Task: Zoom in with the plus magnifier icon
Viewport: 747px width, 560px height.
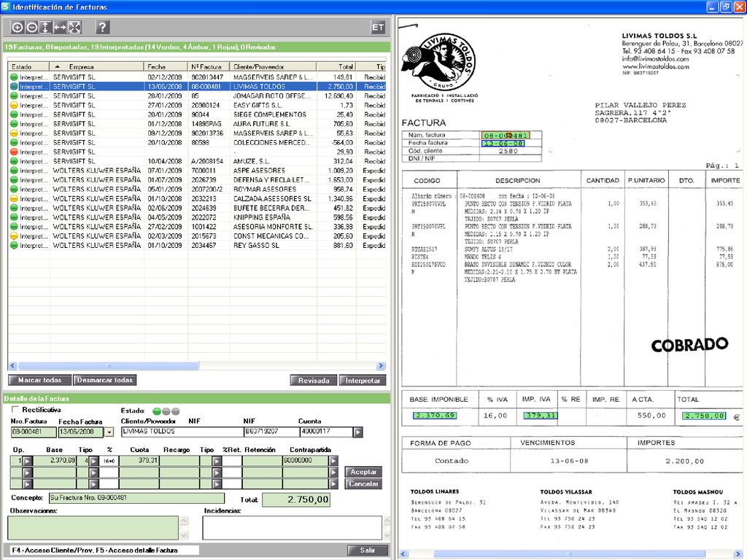Action: 18,28
